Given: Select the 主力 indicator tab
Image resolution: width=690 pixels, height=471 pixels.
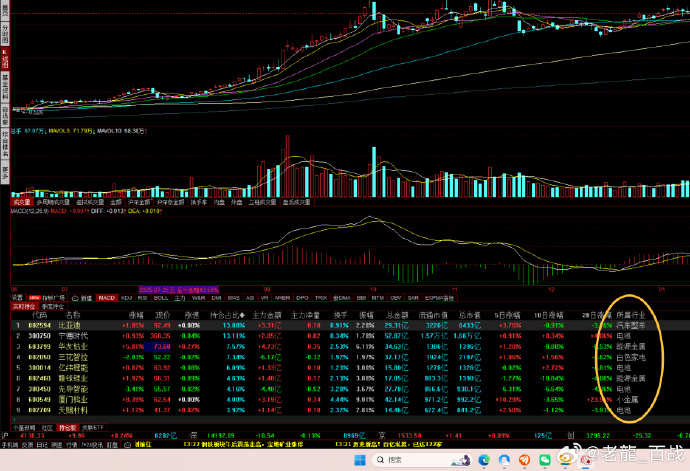Looking at the screenshot, I should 180,298.
